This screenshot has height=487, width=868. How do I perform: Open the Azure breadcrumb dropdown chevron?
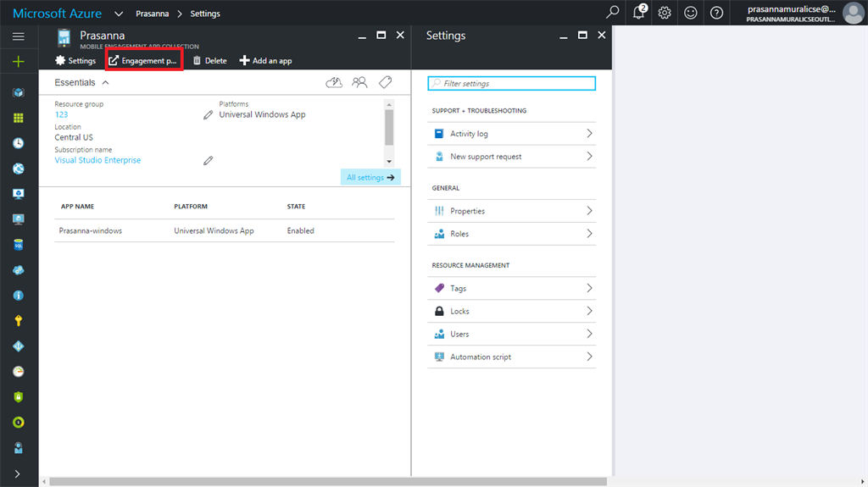pos(118,14)
